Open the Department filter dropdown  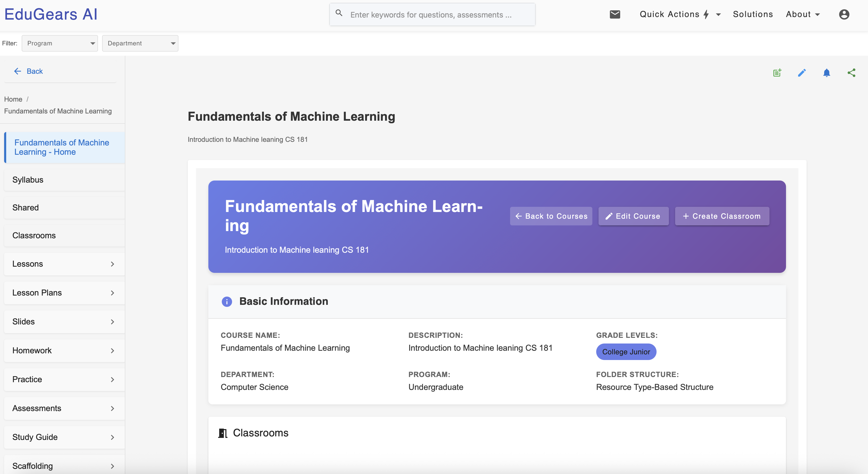point(140,43)
